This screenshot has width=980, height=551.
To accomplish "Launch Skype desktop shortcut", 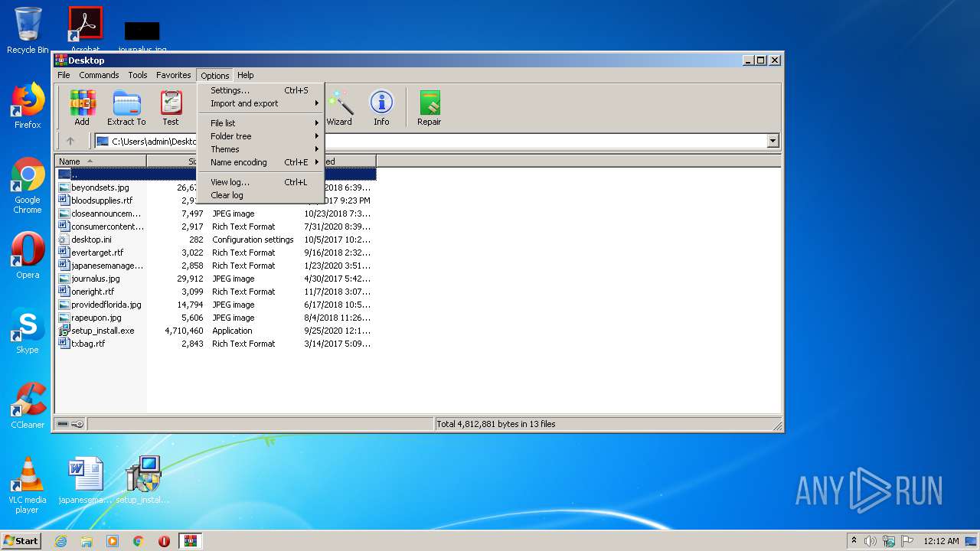I will (x=28, y=331).
